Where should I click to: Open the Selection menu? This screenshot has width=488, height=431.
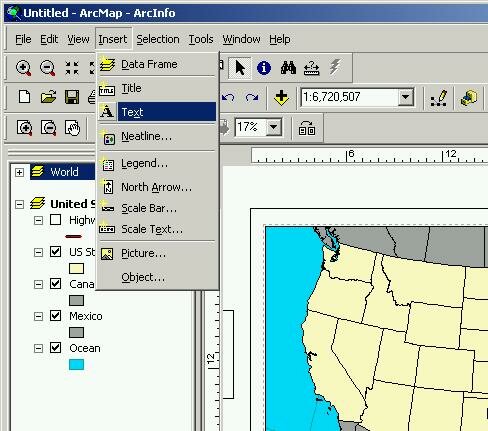click(x=158, y=39)
